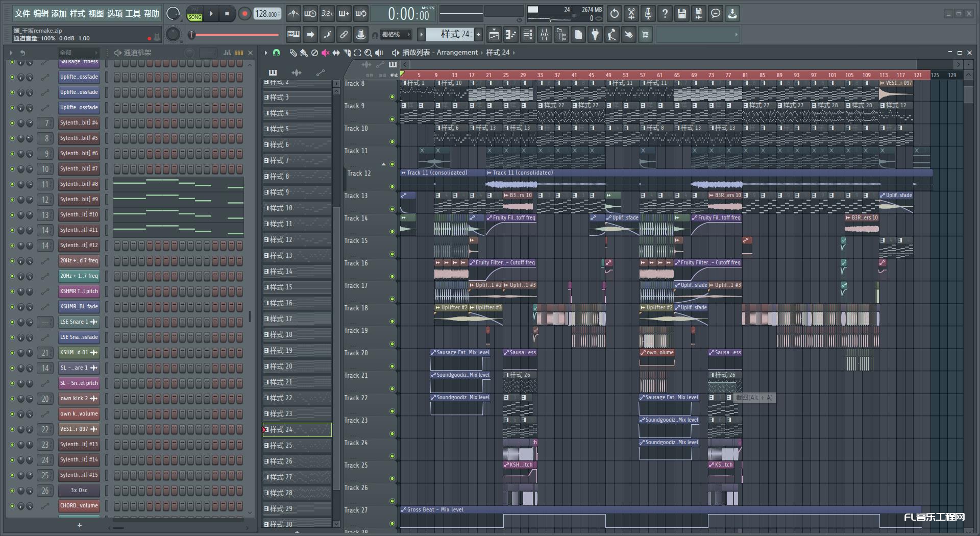Add a channel with the bottom plus button
Screen dimensions: 980x536
click(x=80, y=525)
